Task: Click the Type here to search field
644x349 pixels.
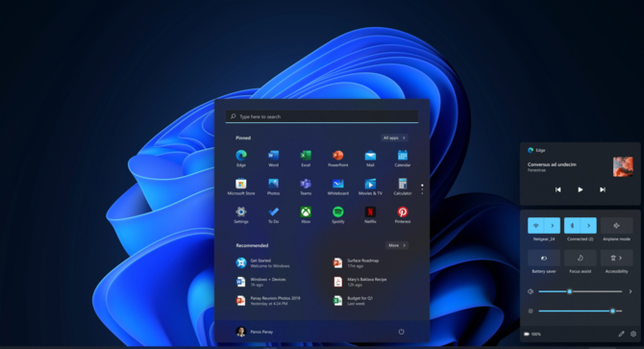Action: [x=322, y=116]
